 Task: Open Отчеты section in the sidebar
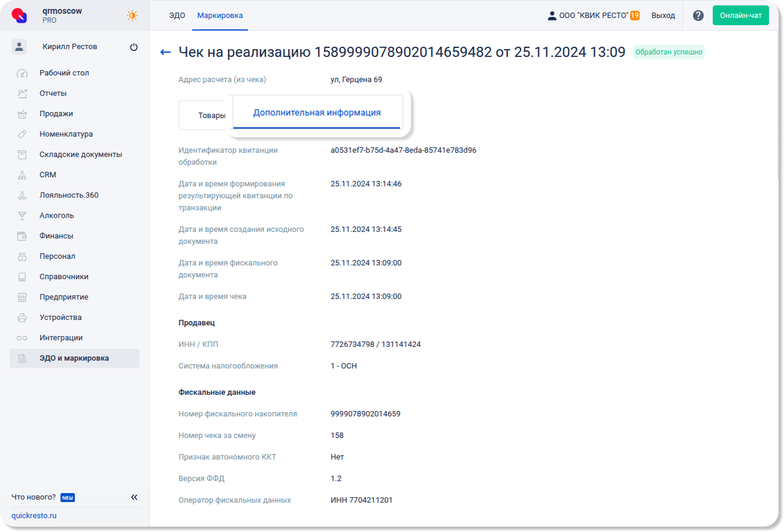[53, 93]
